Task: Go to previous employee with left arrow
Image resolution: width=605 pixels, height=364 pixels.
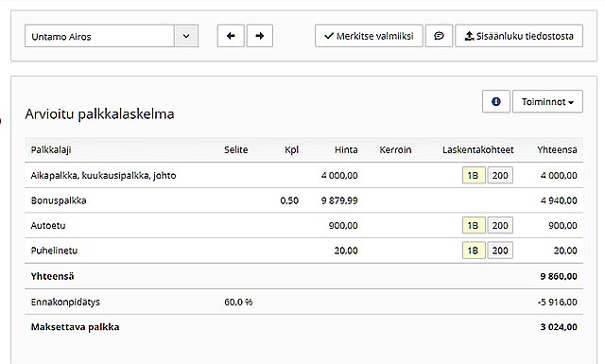Action: [231, 36]
